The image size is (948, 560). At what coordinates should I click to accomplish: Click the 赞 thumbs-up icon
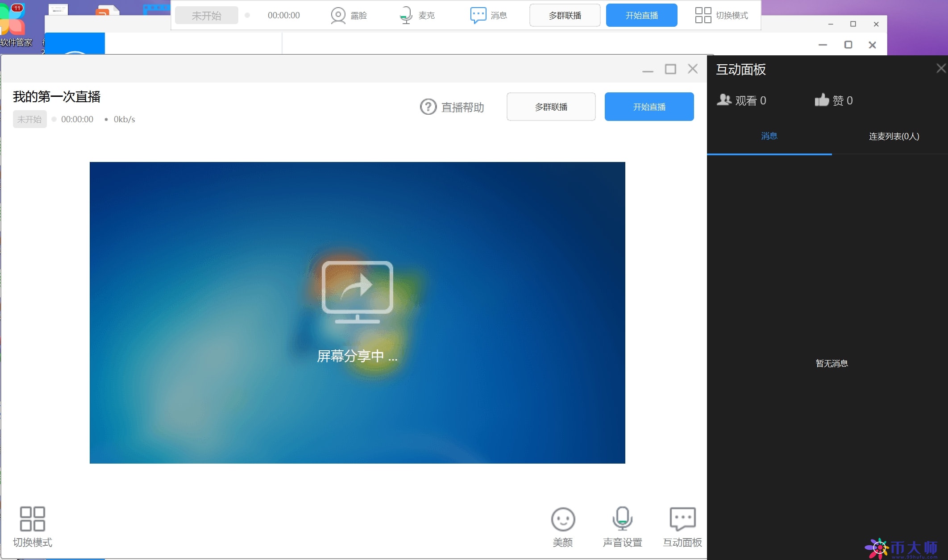coord(822,100)
